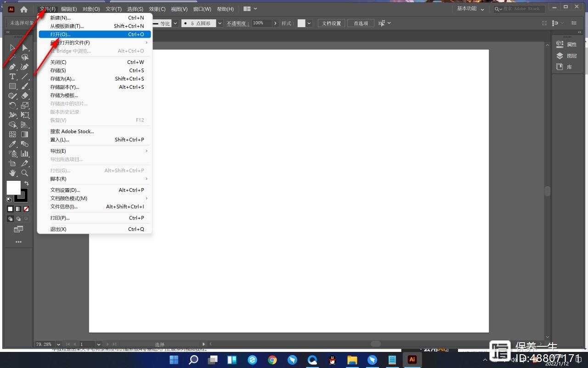
Task: Select the Rotate tool
Action: 12,105
